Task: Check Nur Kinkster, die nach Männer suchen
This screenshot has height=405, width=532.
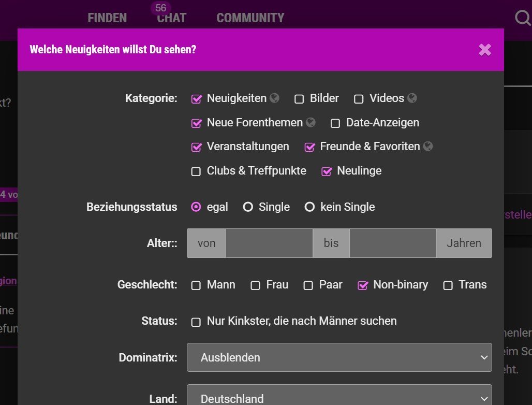Action: coord(196,322)
